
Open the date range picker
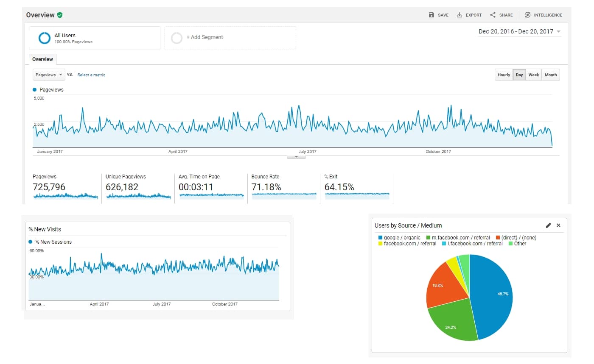coord(519,32)
